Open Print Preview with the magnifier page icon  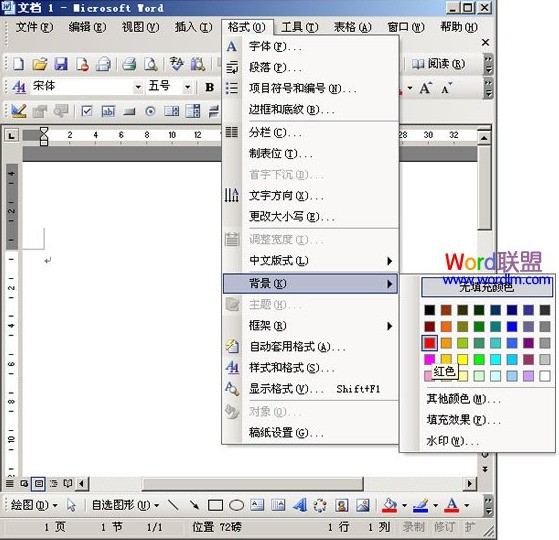point(151,64)
